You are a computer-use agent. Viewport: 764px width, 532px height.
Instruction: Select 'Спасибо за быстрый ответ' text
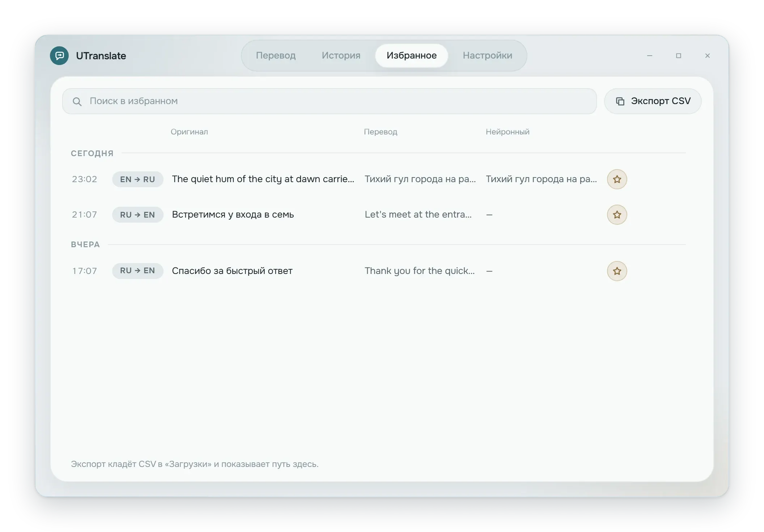click(232, 271)
